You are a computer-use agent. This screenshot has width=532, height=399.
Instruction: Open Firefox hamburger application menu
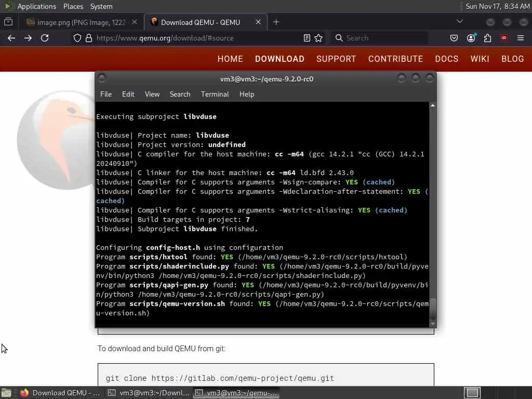521,38
